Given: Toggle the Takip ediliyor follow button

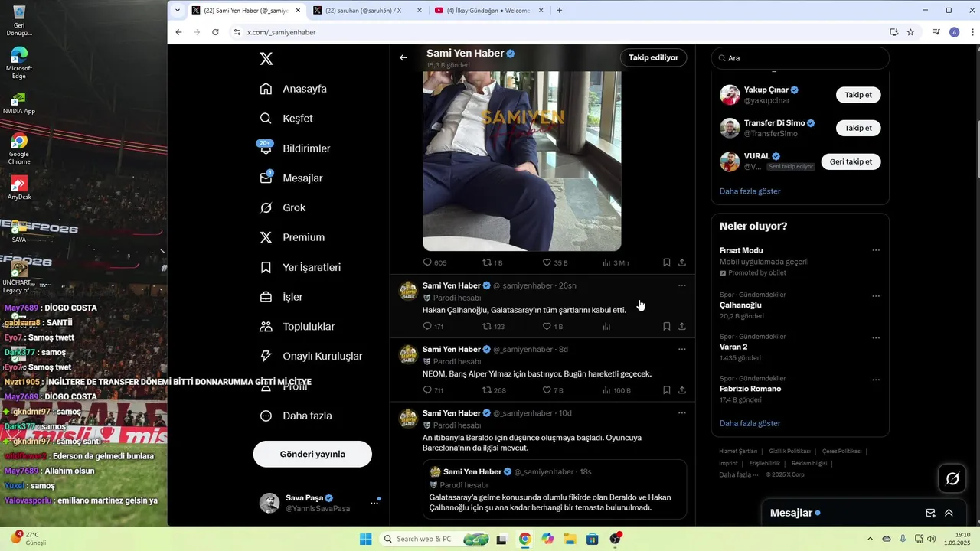Looking at the screenshot, I should point(653,57).
